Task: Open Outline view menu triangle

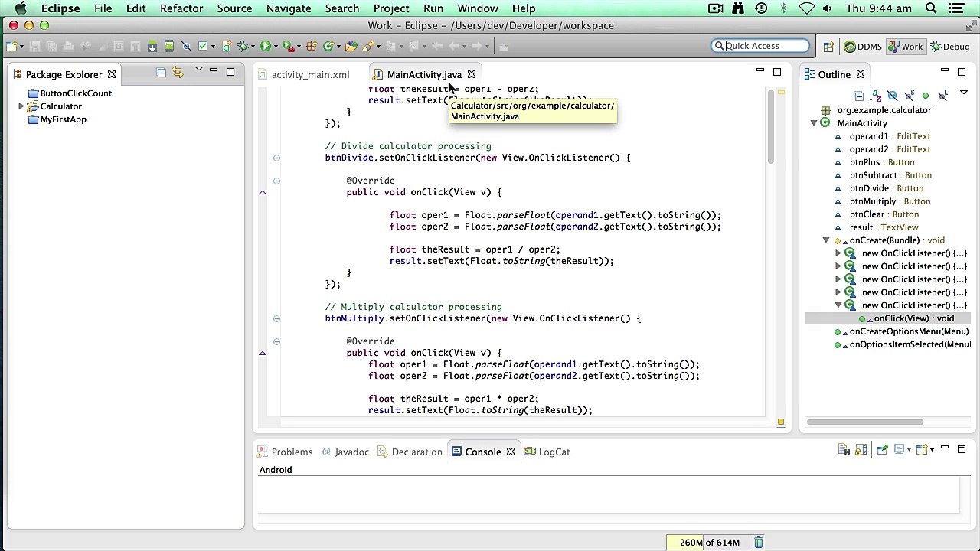Action: (963, 92)
